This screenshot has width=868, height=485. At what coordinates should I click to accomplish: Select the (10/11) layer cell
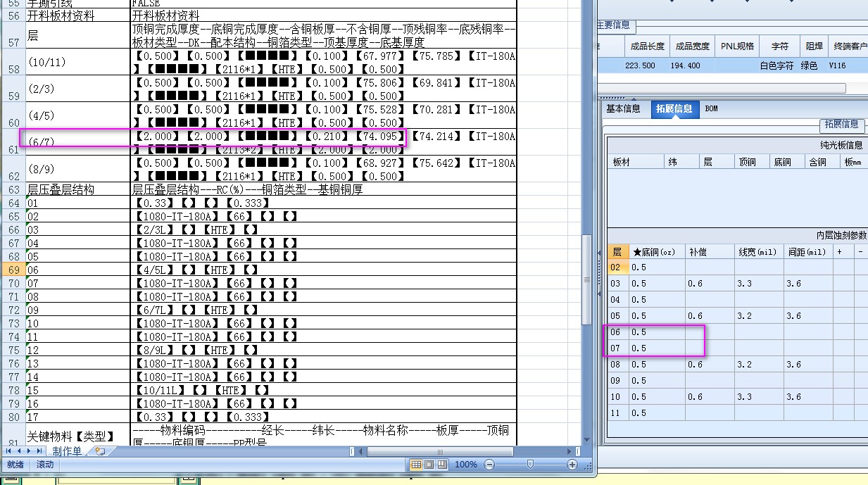[77, 62]
